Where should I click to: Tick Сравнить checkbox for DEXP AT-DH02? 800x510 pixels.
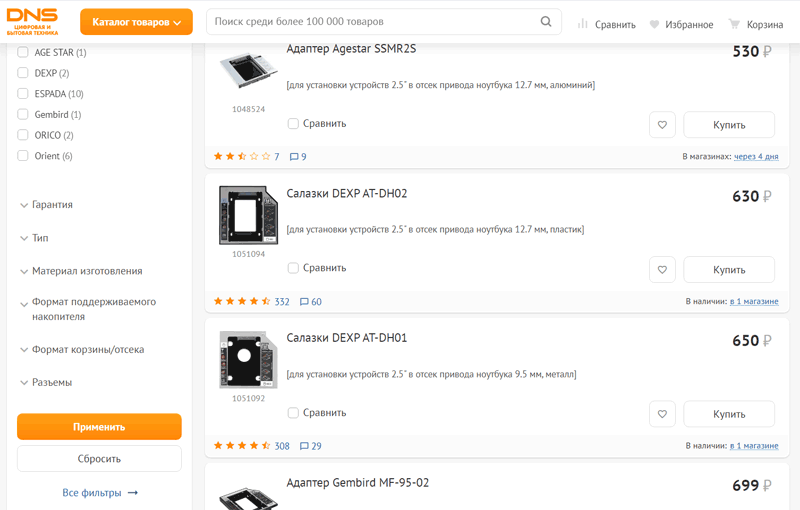293,268
